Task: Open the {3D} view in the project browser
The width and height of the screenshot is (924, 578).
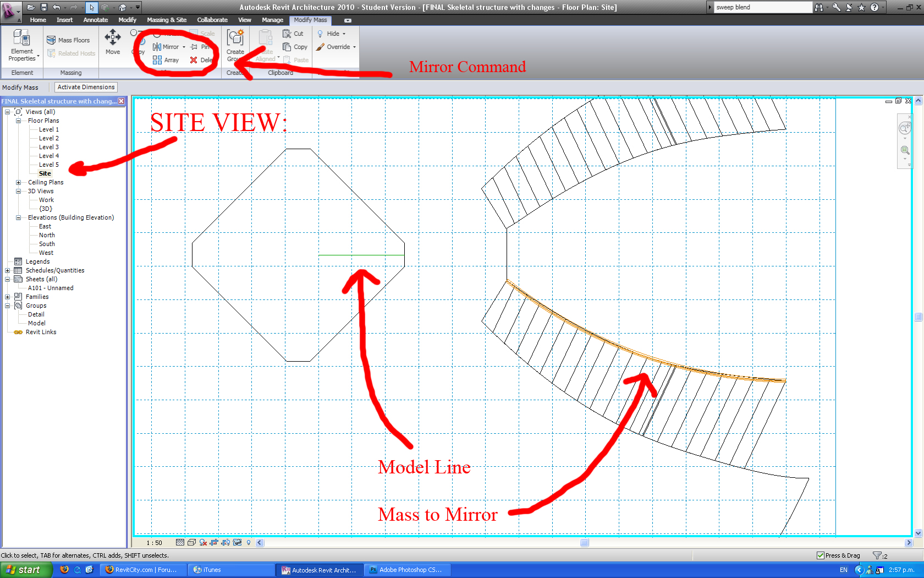Action: [x=46, y=209]
